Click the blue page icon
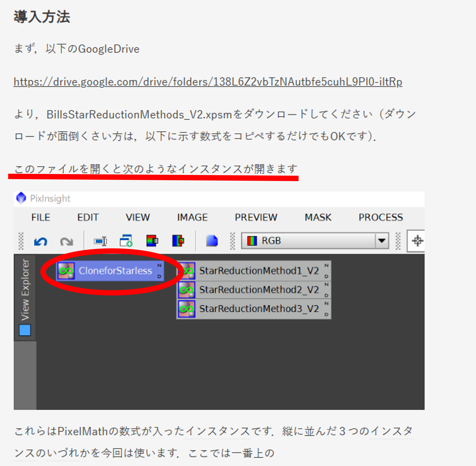476x466 pixels. click(212, 241)
